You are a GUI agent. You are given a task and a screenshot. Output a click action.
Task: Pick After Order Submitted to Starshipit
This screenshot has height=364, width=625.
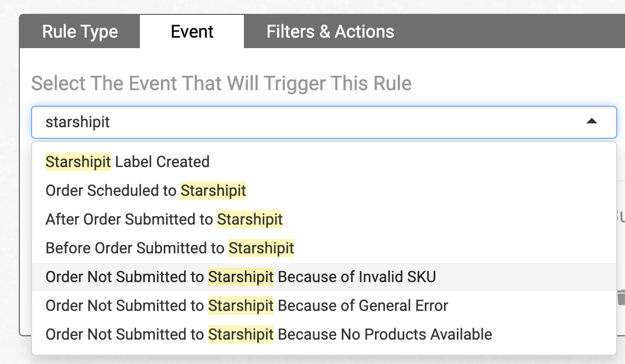164,220
